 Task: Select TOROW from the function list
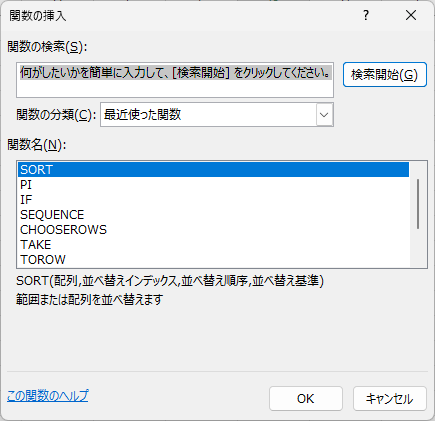tap(213, 260)
